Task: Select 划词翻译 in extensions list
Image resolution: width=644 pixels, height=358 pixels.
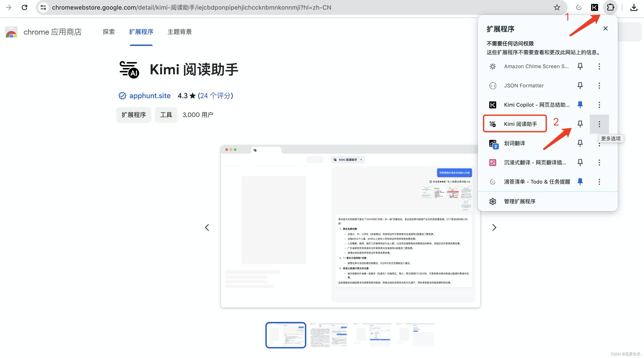Action: coord(515,143)
